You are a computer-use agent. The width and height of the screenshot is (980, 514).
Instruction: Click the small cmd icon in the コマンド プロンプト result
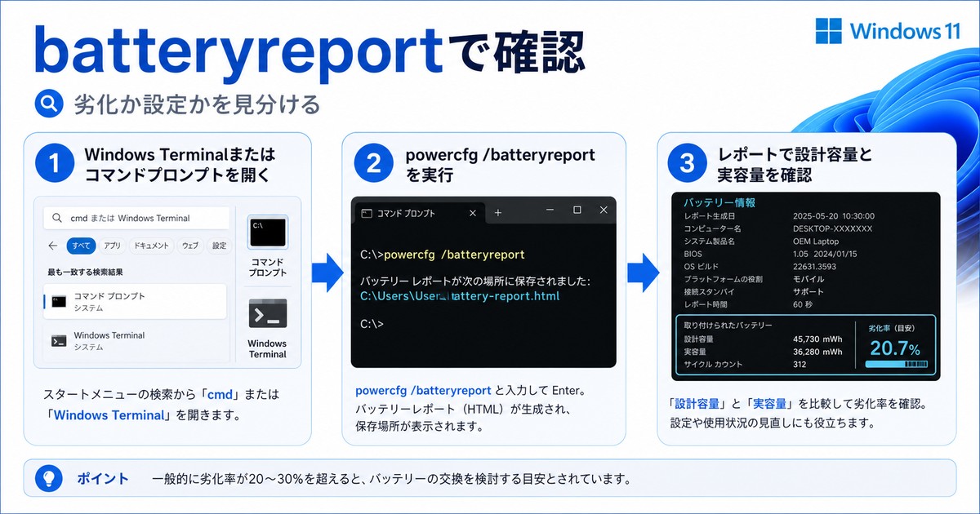pos(58,301)
